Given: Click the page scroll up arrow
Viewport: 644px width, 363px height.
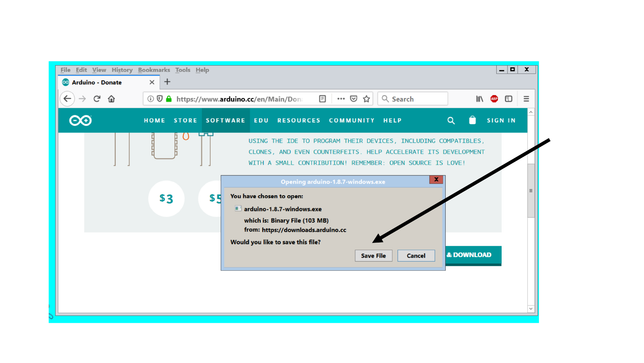Looking at the screenshot, I should 531,112.
